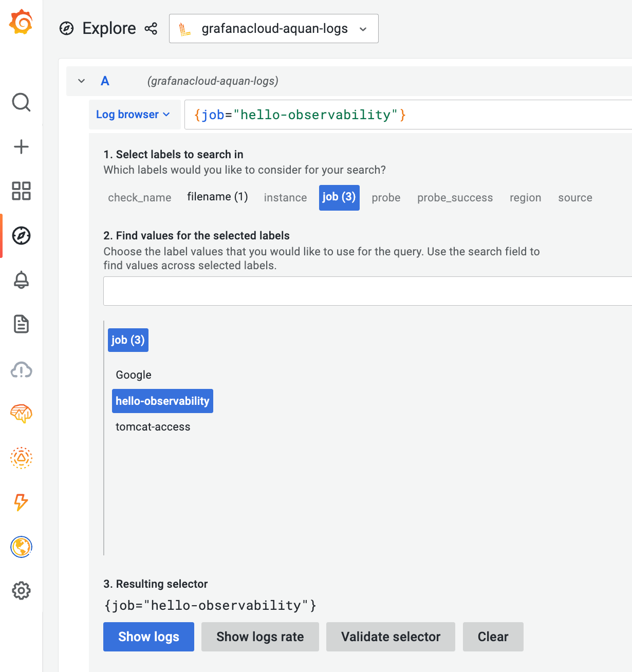632x672 pixels.
Task: Open the grafanacloud-aquan-logs datasource dropdown
Action: click(273, 29)
